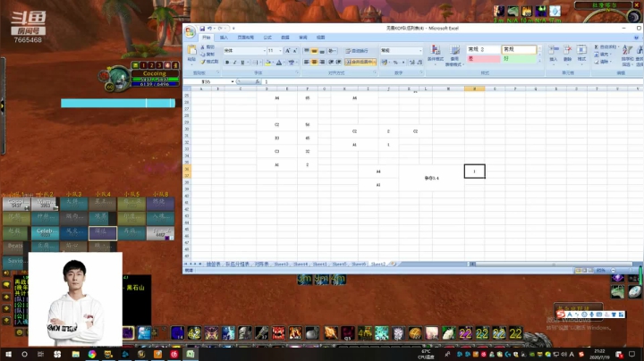The image size is (644, 361).
Task: Undo the last action in Excel
Action: [x=209, y=29]
